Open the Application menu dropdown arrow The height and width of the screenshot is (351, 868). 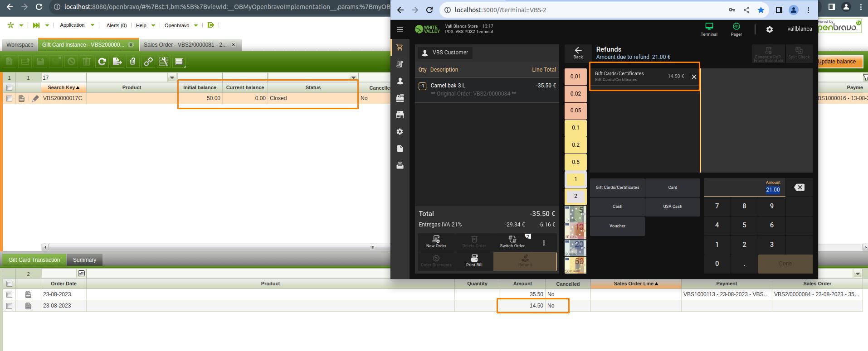(x=93, y=25)
